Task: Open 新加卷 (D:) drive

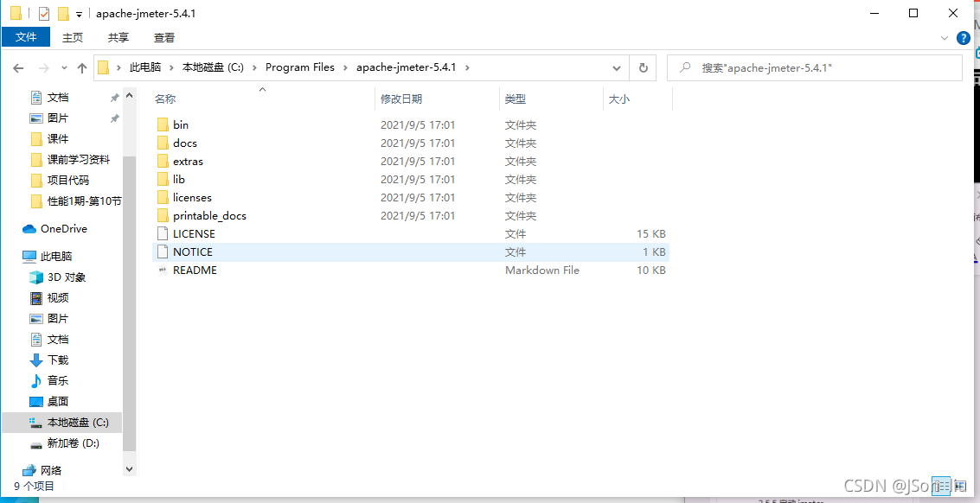Action: click(65, 443)
